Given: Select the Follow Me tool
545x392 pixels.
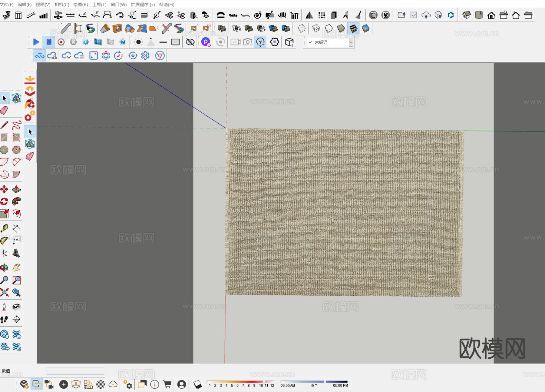Looking at the screenshot, I should click(x=17, y=201).
